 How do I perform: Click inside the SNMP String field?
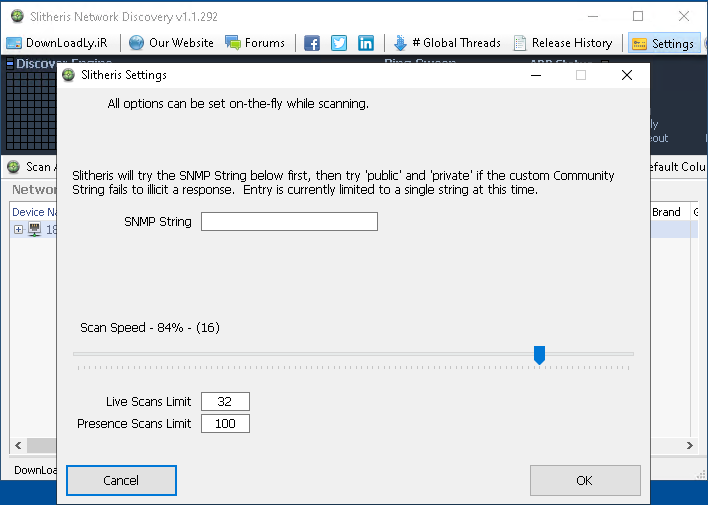tap(289, 221)
